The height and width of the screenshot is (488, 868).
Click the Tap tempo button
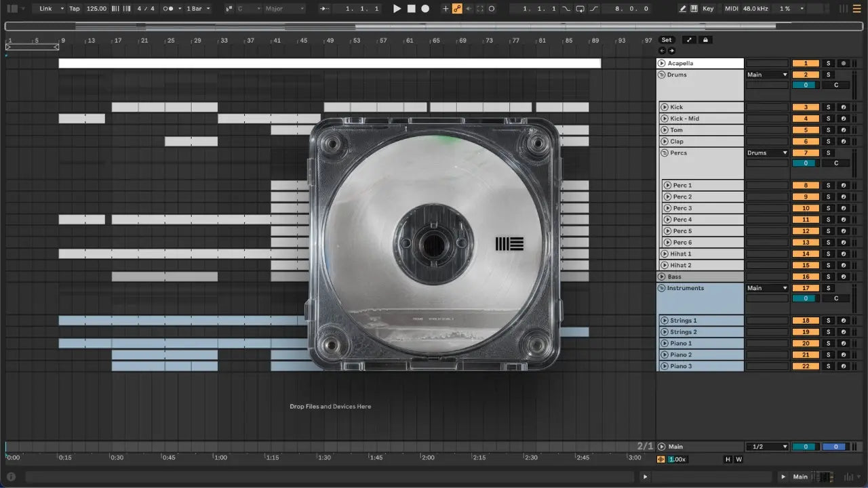[x=75, y=9]
